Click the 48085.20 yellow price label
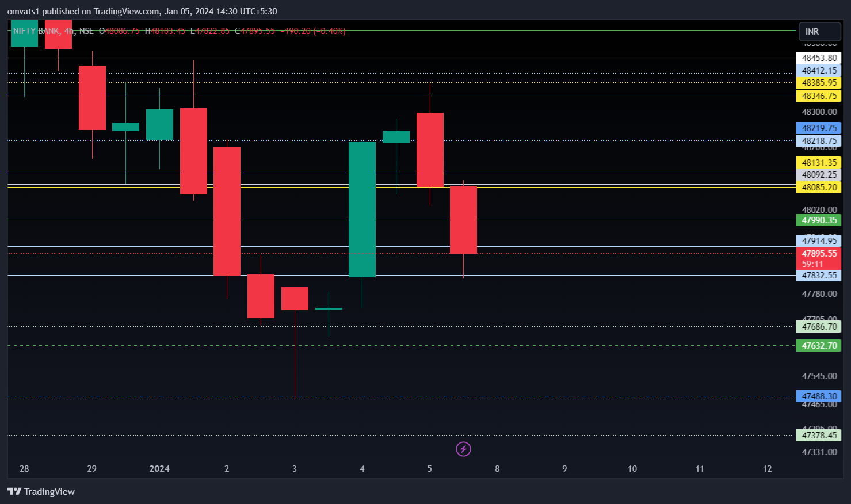851x504 pixels. click(x=819, y=188)
